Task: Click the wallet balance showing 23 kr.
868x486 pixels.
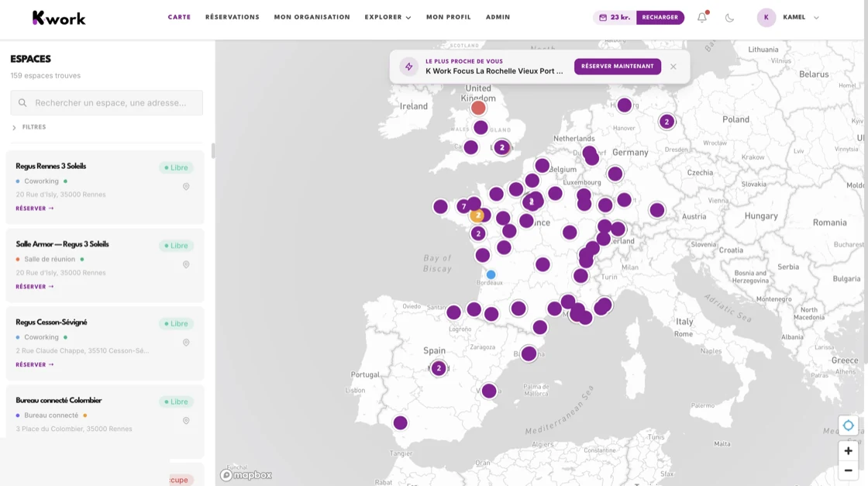Action: [x=615, y=16]
